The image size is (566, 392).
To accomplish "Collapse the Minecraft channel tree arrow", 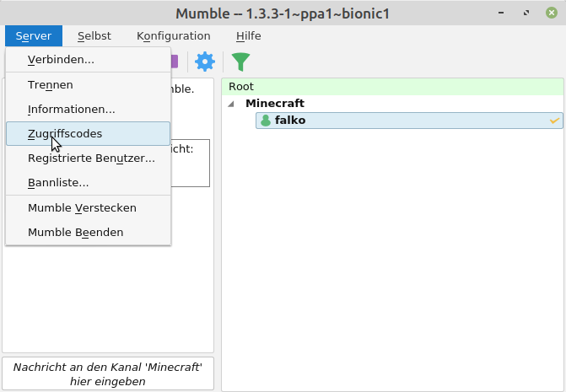I will (x=231, y=104).
